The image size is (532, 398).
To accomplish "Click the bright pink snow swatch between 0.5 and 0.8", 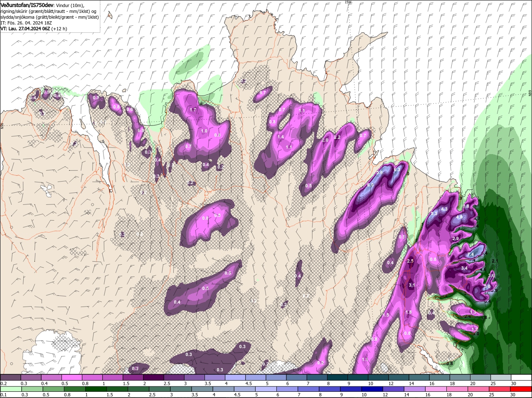I will 72,377.
